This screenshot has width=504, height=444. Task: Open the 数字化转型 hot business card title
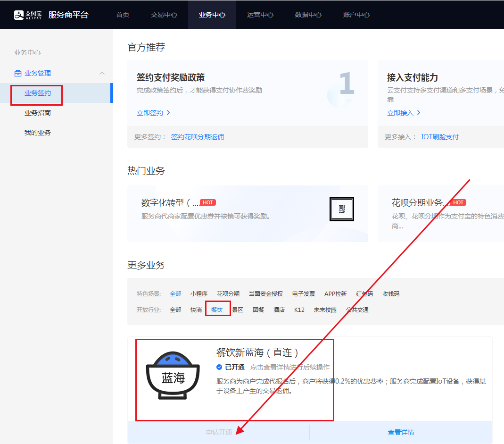[x=170, y=203]
